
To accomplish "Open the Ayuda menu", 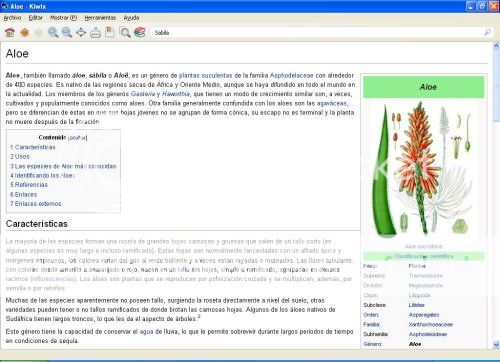I will (x=132, y=18).
